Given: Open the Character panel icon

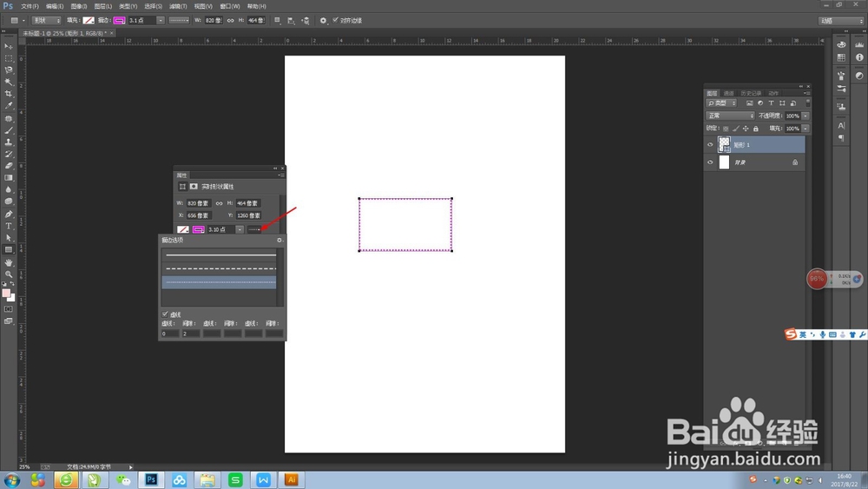Looking at the screenshot, I should coord(841,126).
